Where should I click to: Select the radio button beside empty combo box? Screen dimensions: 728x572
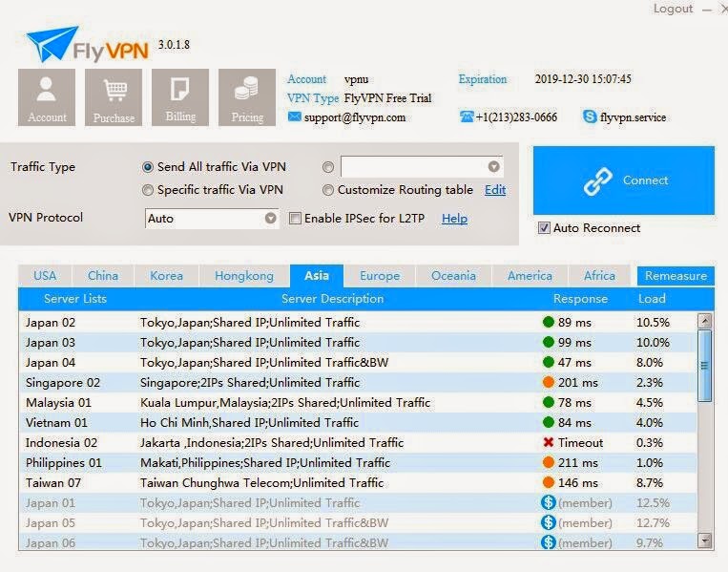[x=328, y=167]
